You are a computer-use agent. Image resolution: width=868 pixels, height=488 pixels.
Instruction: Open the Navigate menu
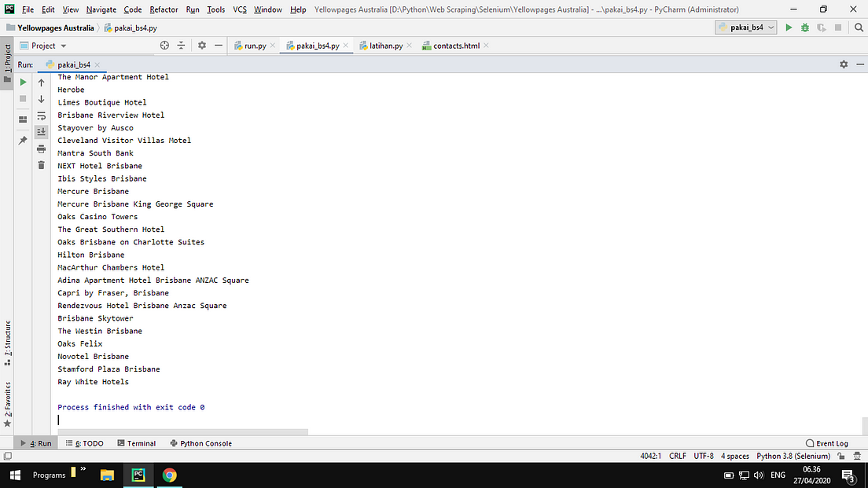[x=101, y=9]
